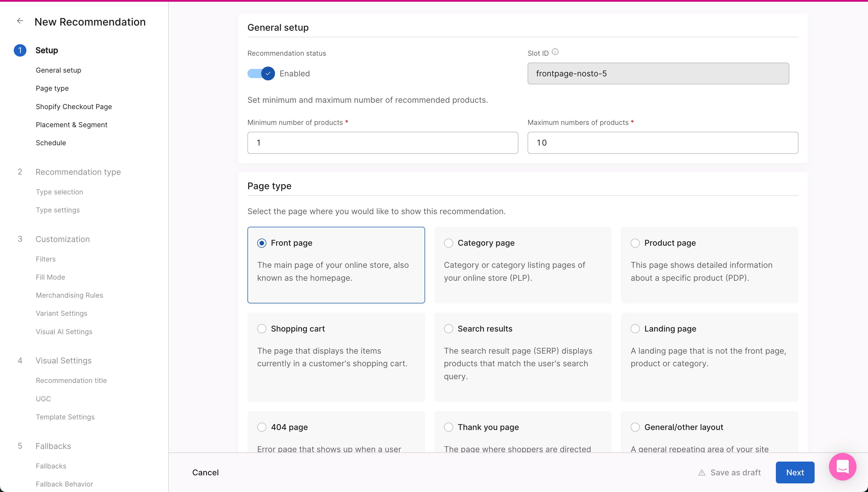Screen dimensions: 868x492
Task: Click the Next button
Action: (795, 472)
